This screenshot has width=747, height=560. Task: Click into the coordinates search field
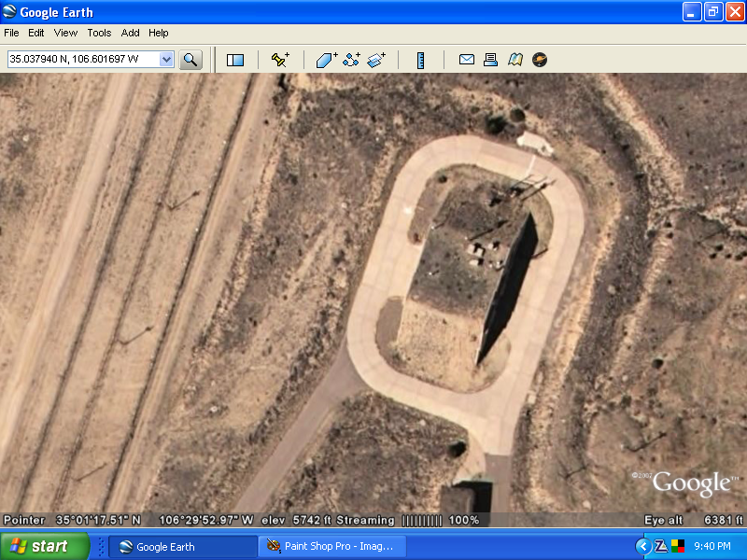(x=83, y=59)
